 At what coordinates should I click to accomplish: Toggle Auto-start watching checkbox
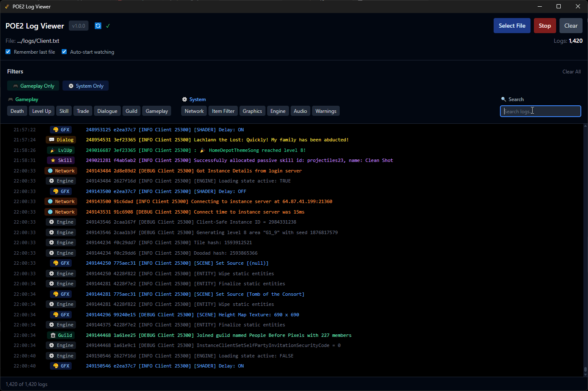pyautogui.click(x=64, y=52)
